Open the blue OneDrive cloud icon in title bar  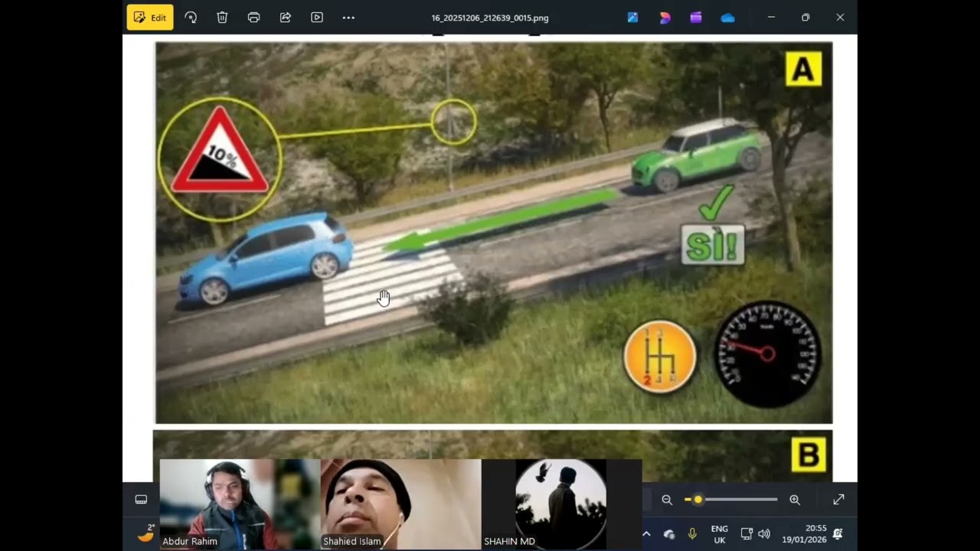click(x=727, y=18)
